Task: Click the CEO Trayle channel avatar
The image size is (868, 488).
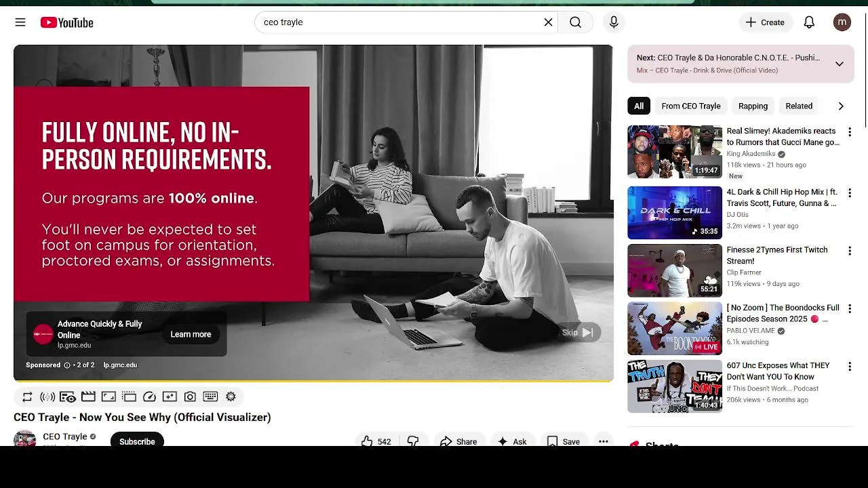Action: 25,439
